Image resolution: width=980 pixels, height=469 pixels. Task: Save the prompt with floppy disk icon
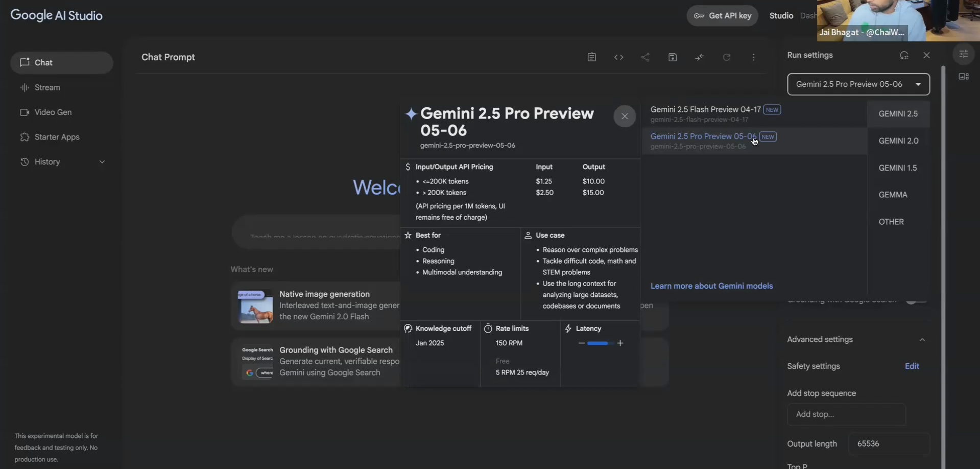673,57
